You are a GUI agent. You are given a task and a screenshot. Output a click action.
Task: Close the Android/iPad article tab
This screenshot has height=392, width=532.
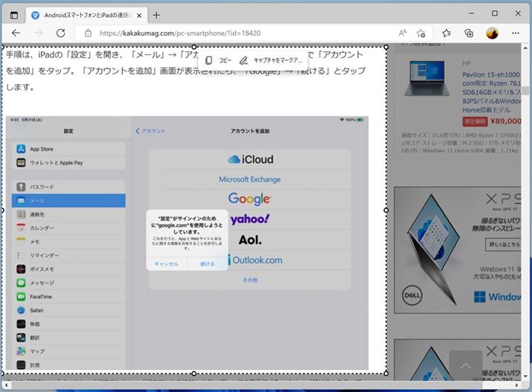pos(139,16)
